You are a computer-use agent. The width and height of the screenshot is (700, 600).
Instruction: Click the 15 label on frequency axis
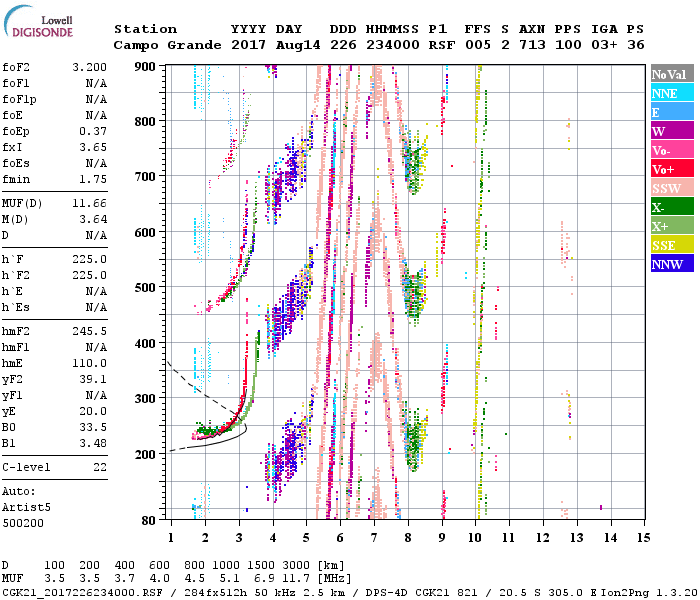point(642,538)
